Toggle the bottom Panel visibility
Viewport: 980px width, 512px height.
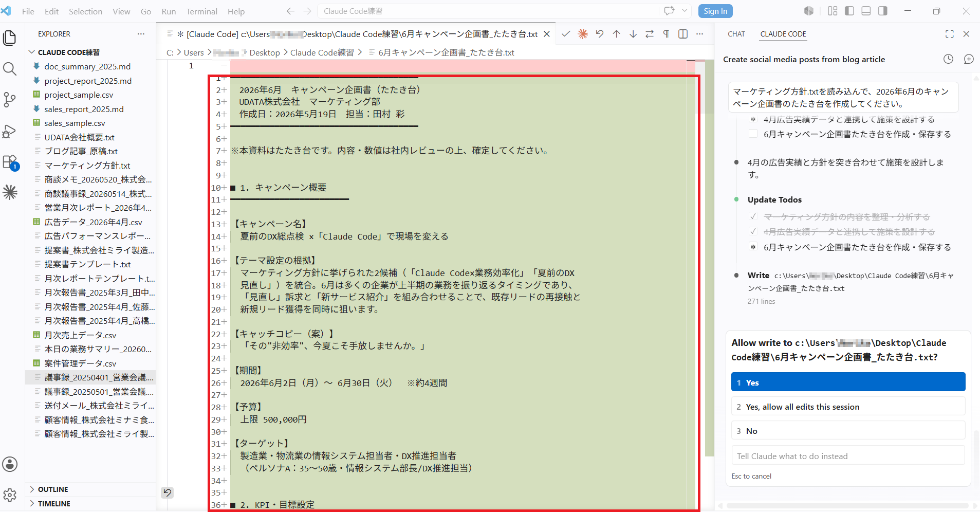866,11
